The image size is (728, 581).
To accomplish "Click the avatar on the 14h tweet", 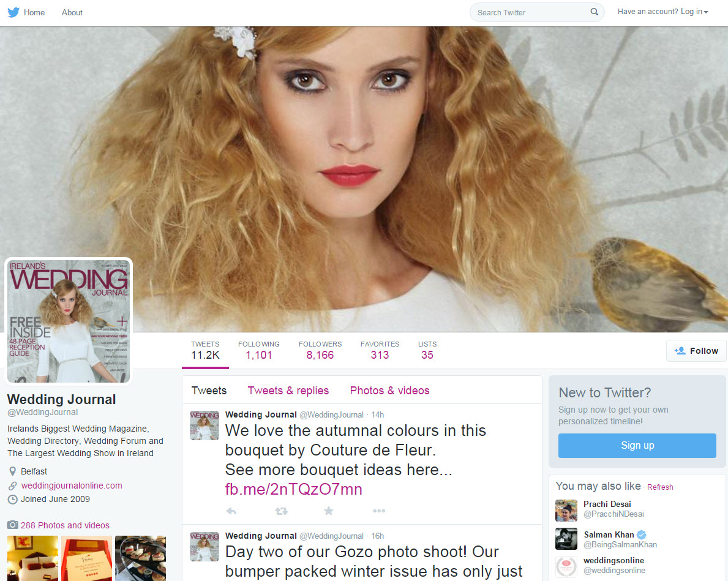I will [205, 425].
